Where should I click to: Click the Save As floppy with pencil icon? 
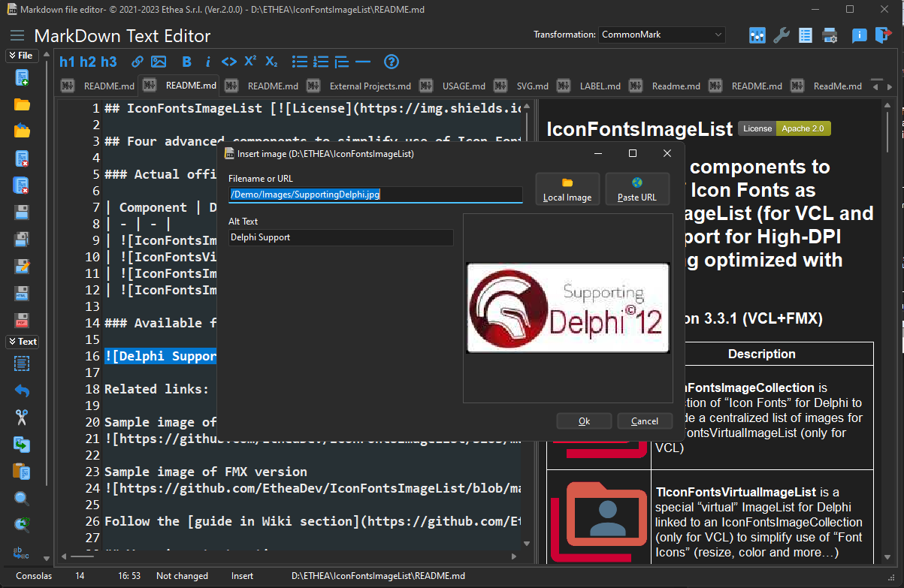click(22, 267)
